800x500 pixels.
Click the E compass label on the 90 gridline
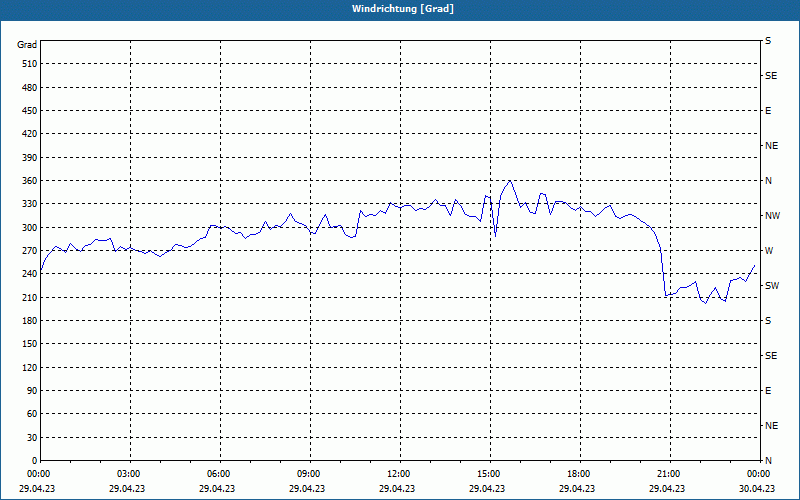click(x=768, y=391)
